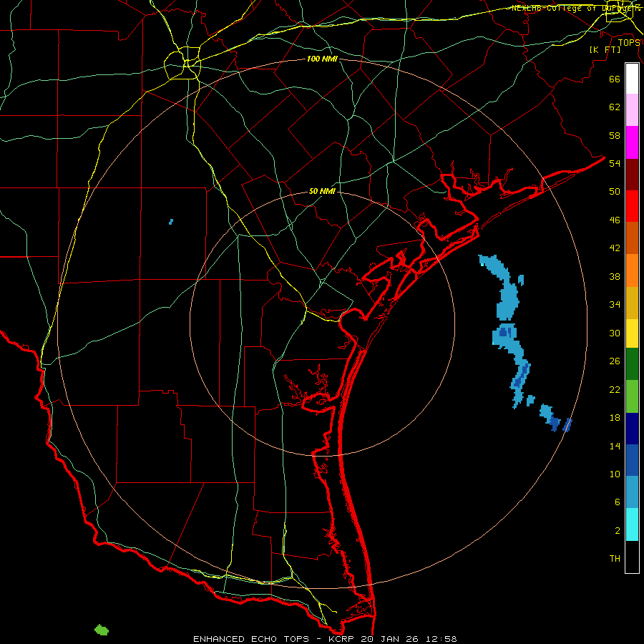644x644 pixels.
Task: Pick the cyan legend swatch
Action: 632,525
